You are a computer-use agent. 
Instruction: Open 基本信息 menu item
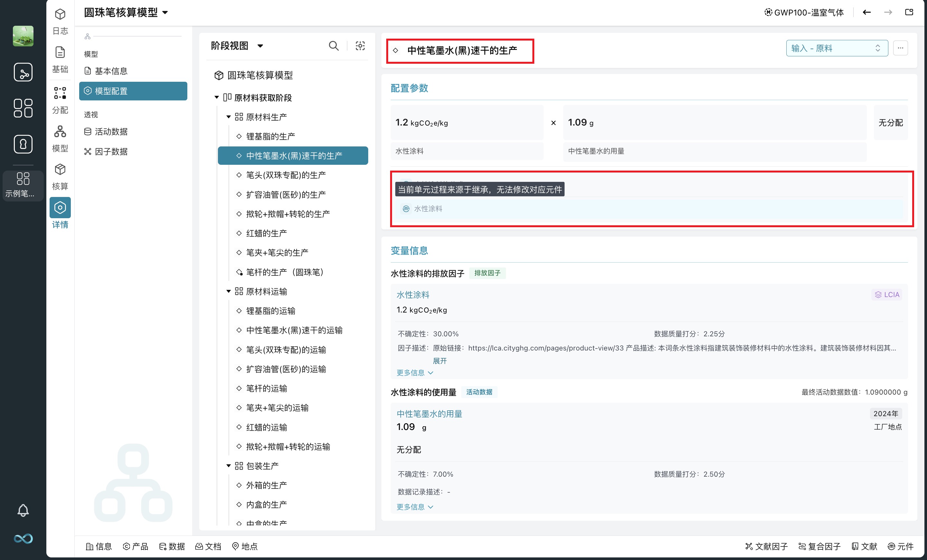pyautogui.click(x=111, y=71)
